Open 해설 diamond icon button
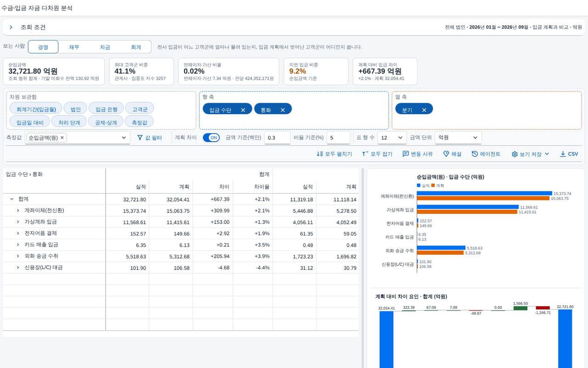The height and width of the screenshot is (368, 588). (452, 154)
